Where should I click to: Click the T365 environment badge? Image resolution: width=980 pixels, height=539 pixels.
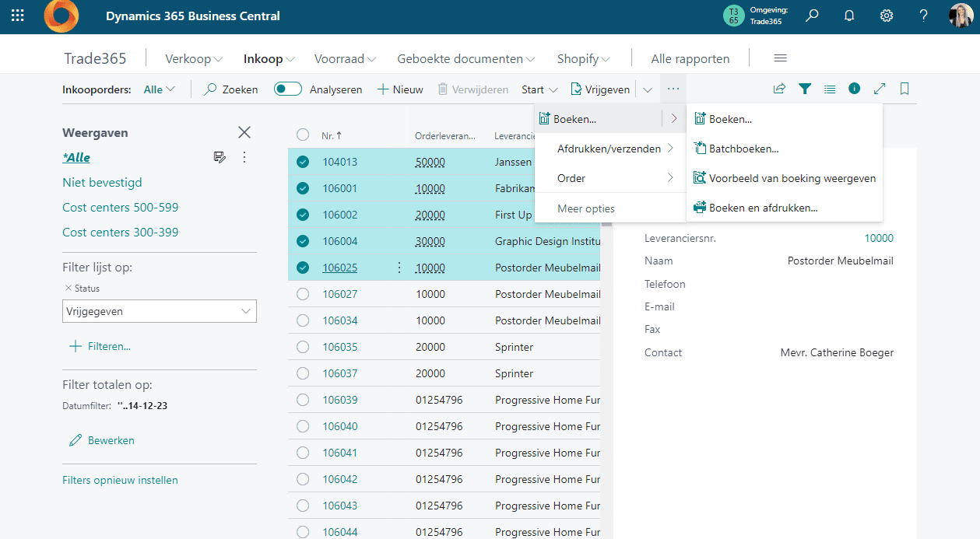point(733,16)
